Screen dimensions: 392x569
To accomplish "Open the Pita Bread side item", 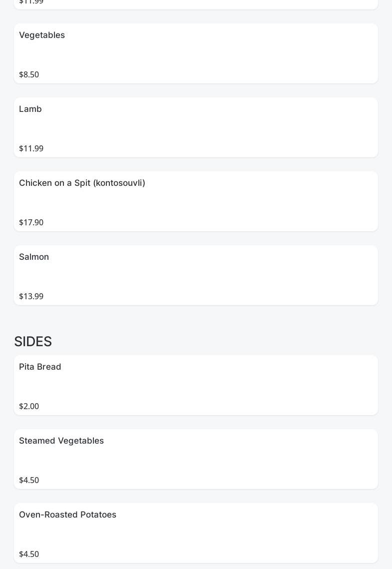I will 40,367.
